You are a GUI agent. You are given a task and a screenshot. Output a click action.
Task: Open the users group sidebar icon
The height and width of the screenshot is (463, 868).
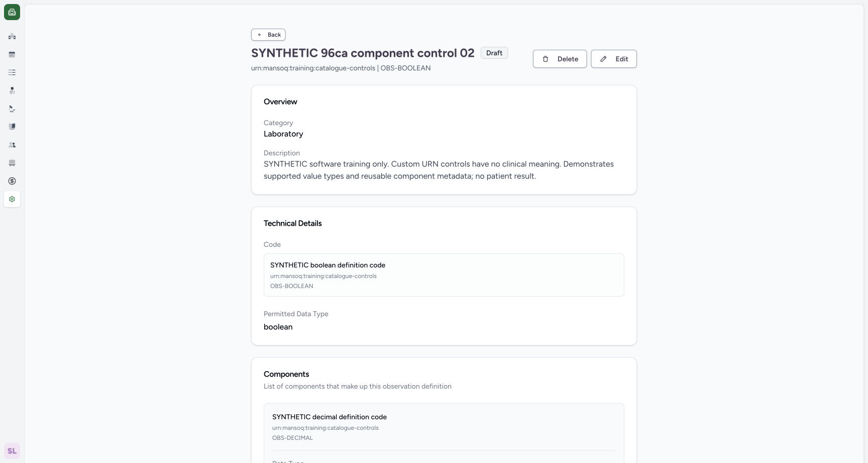click(12, 145)
